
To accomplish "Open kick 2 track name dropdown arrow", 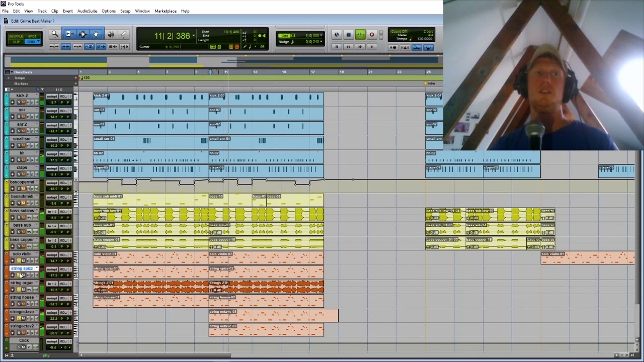I will [36, 96].
